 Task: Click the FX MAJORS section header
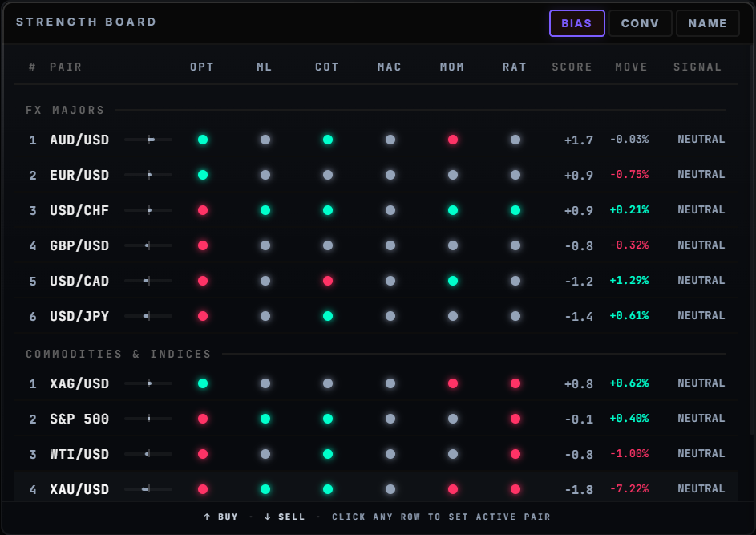pos(65,110)
